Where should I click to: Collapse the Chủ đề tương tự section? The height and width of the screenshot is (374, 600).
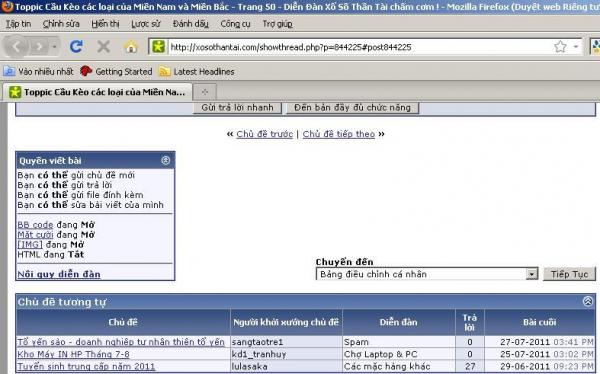[x=588, y=301]
